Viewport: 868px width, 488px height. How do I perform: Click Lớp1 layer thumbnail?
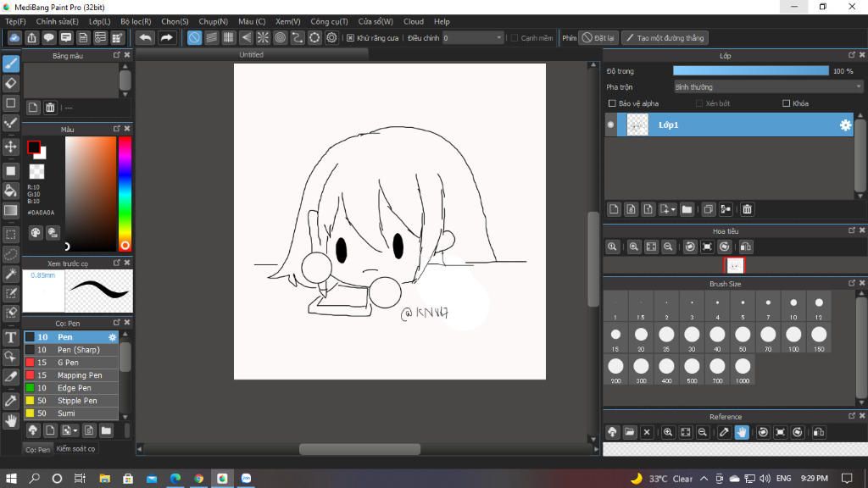click(x=637, y=125)
